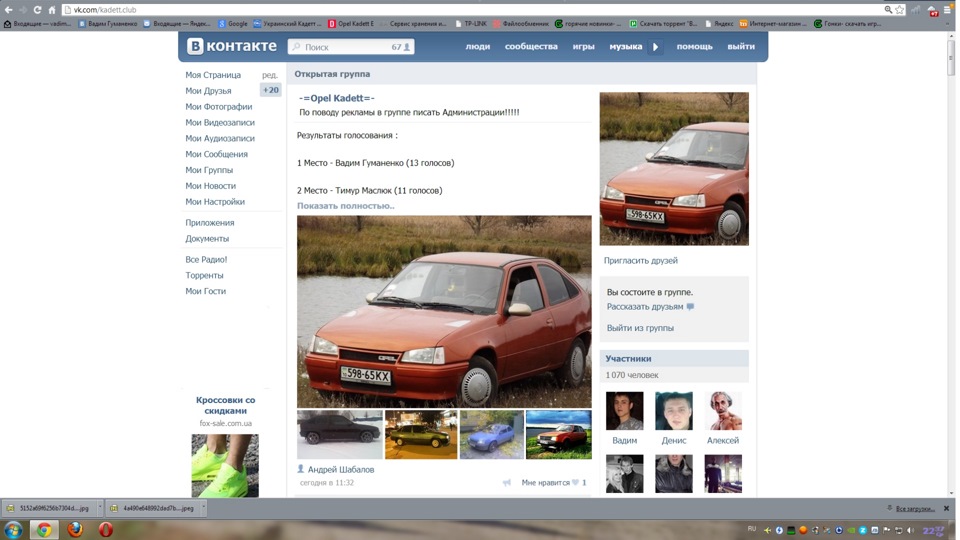Click the share megaphone icon on post
Image resolution: width=960 pixels, height=540 pixels.
coord(506,482)
